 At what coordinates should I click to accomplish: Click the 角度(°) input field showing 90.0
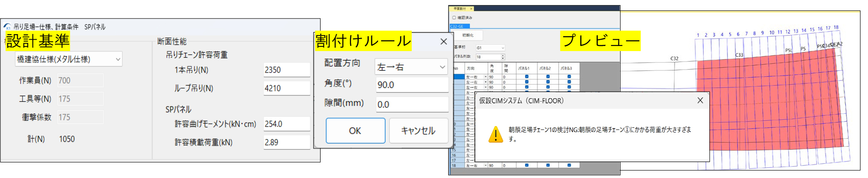[x=411, y=85]
